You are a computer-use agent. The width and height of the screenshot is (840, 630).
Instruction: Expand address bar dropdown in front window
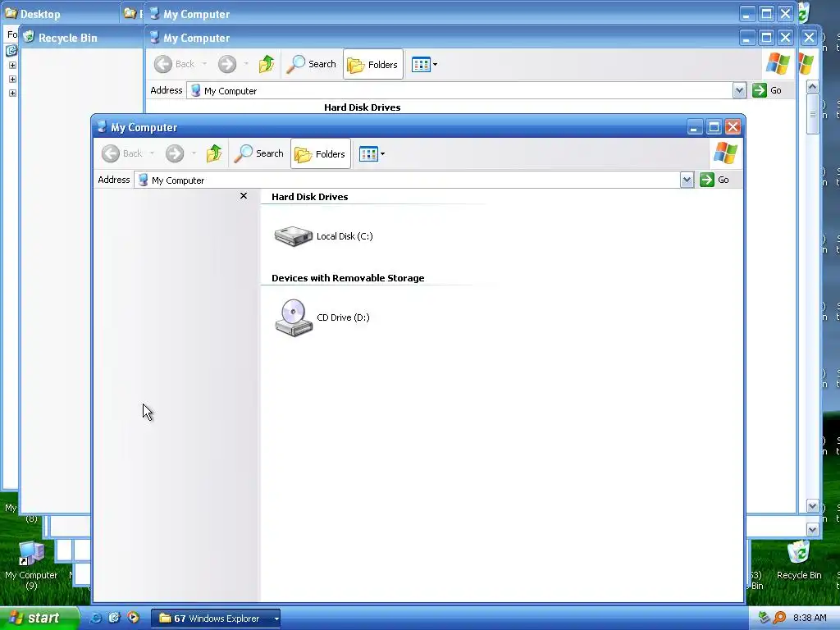pos(687,180)
